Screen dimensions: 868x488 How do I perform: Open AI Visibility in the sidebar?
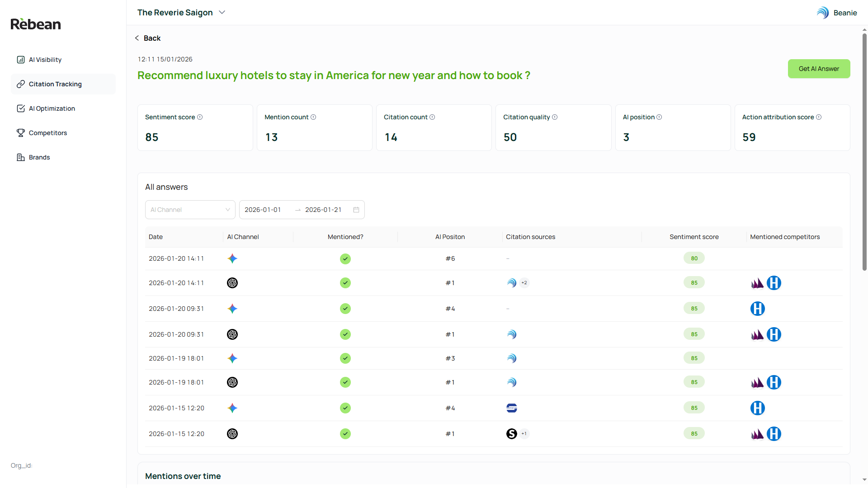45,60
